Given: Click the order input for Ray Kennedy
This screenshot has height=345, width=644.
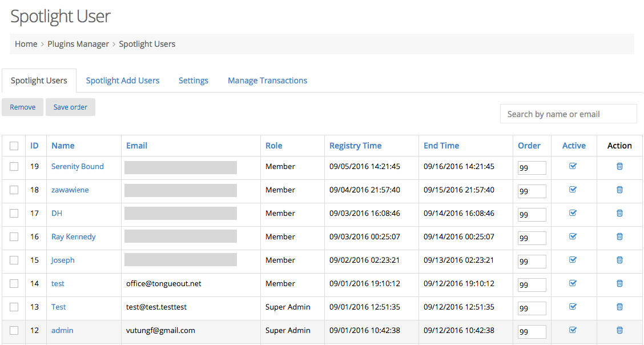Looking at the screenshot, I should click(532, 238).
